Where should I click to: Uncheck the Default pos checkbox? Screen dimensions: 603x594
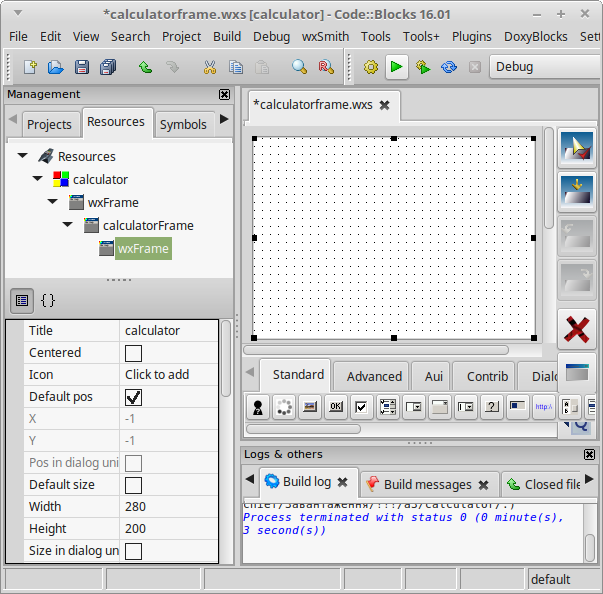133,397
